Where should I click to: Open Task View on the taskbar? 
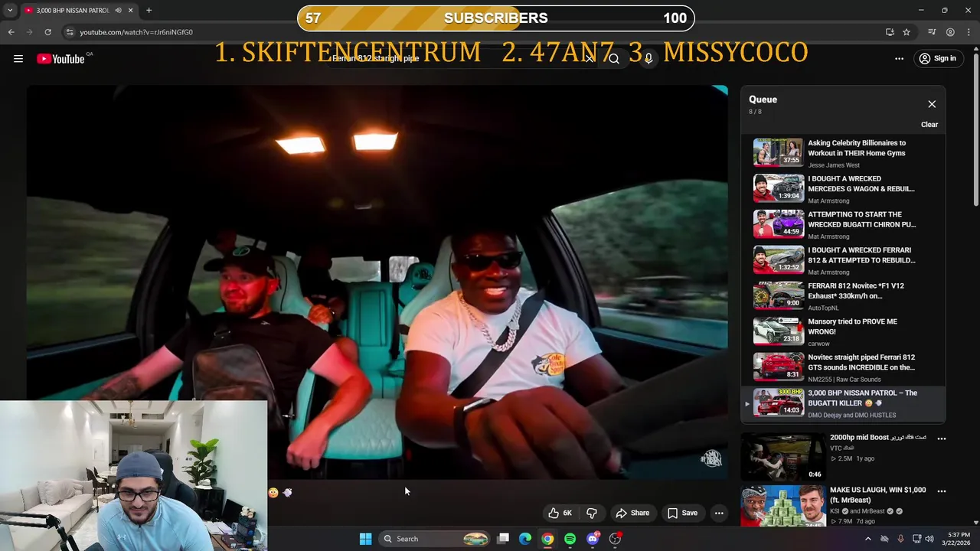(503, 539)
